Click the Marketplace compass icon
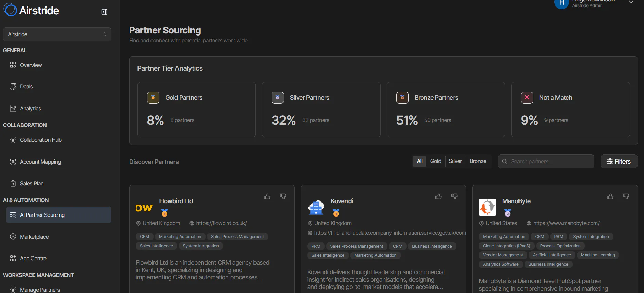The width and height of the screenshot is (644, 293). tap(13, 237)
